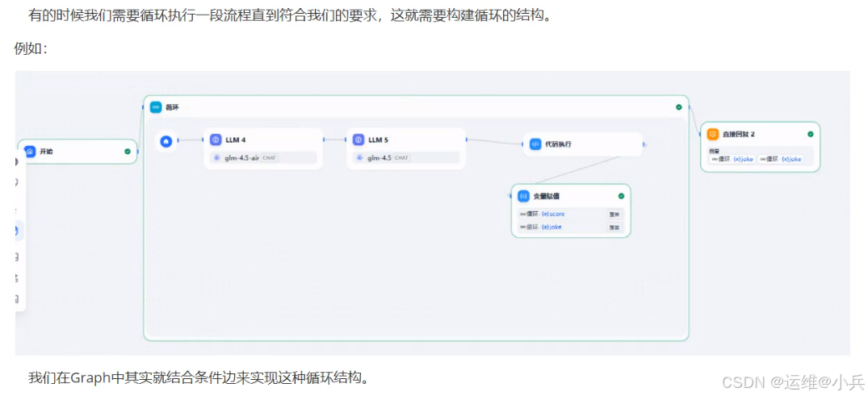The image size is (868, 396).
Task: Select the 开始 node label
Action: 47,151
